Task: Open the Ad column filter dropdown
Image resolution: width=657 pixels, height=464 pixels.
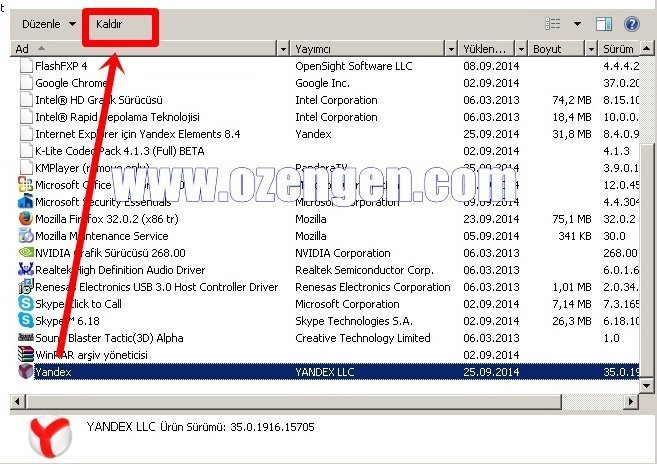Action: [x=283, y=49]
